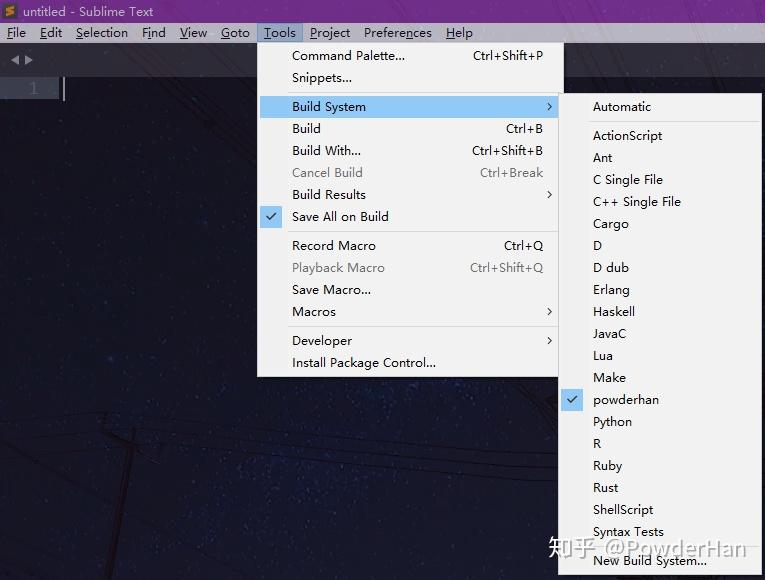Choose Build With option
The image size is (765, 580).
(x=409, y=151)
